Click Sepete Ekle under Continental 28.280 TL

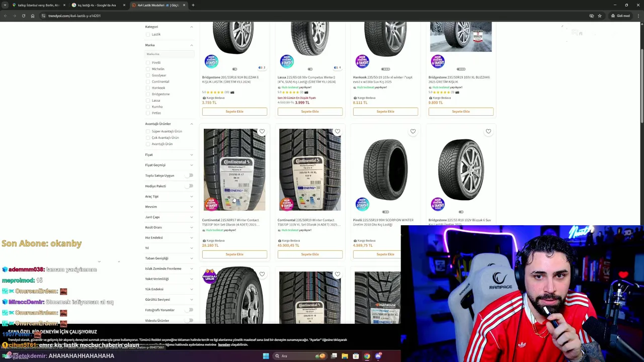pyautogui.click(x=234, y=254)
